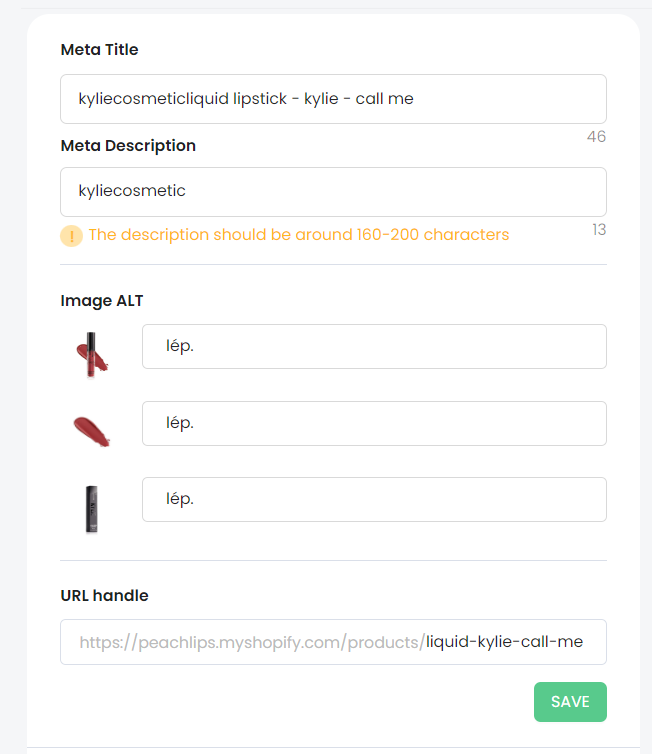Click the orange warning icon below description
The image size is (652, 754).
click(x=71, y=236)
